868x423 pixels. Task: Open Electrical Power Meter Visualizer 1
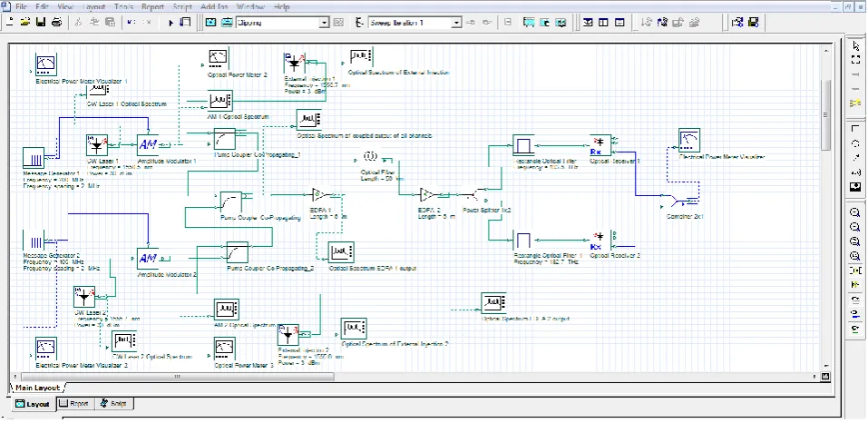point(46,64)
